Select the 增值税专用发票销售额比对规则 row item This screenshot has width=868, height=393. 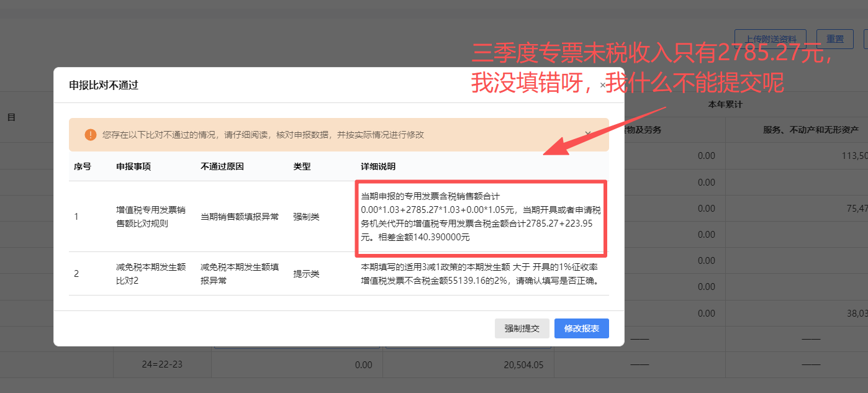151,217
